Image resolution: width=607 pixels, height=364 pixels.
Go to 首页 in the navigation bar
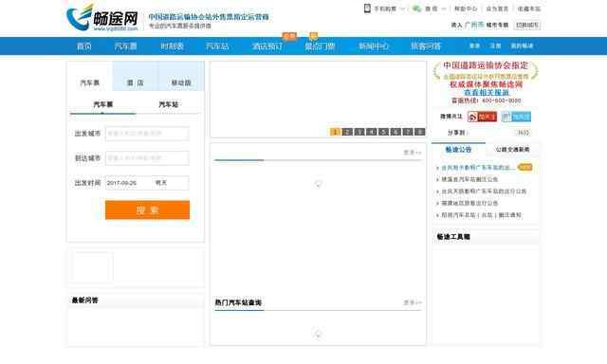click(x=84, y=46)
